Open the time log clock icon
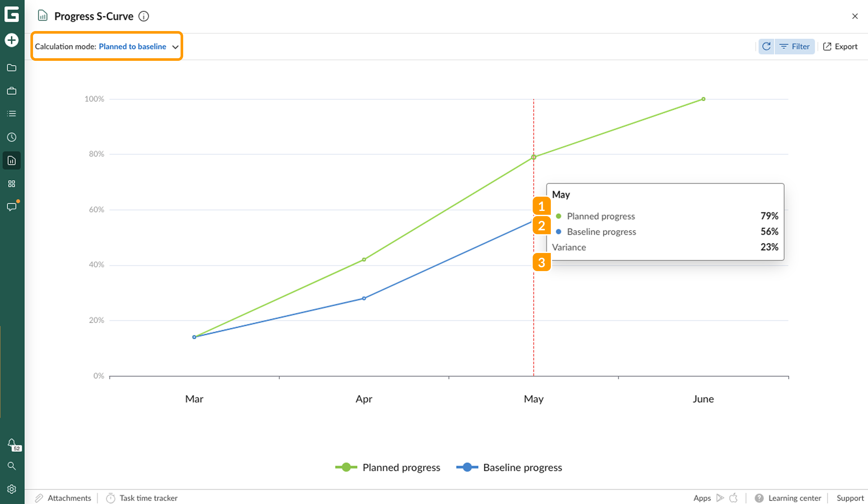This screenshot has width=868, height=504. click(12, 137)
